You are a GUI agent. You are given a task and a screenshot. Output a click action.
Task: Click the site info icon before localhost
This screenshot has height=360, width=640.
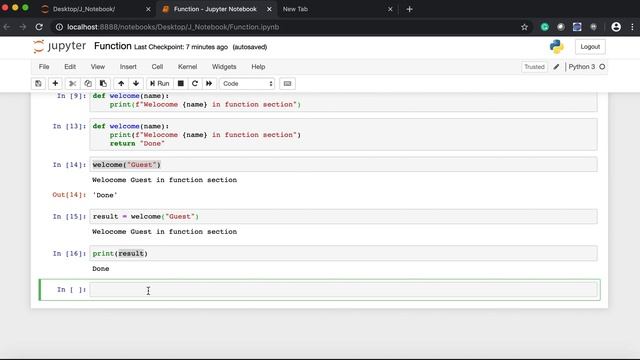(59, 27)
